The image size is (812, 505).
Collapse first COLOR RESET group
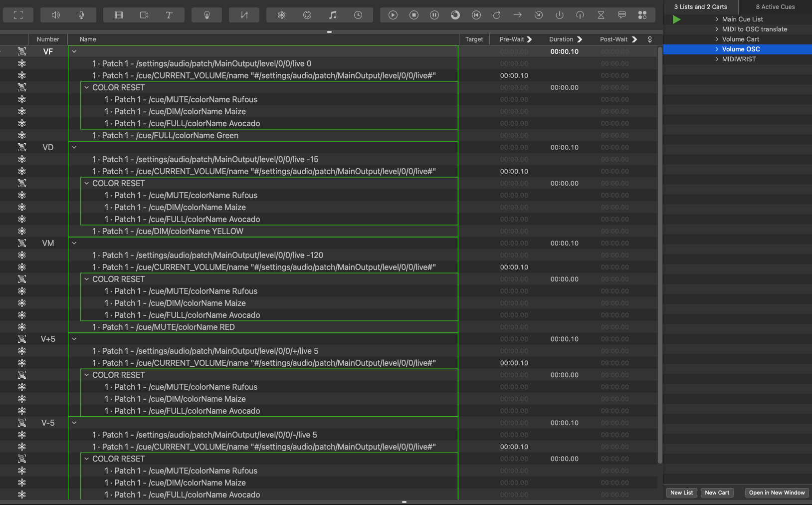[87, 87]
